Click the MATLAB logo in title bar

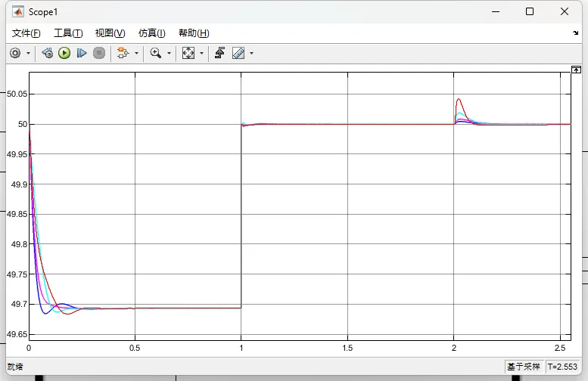pos(18,12)
